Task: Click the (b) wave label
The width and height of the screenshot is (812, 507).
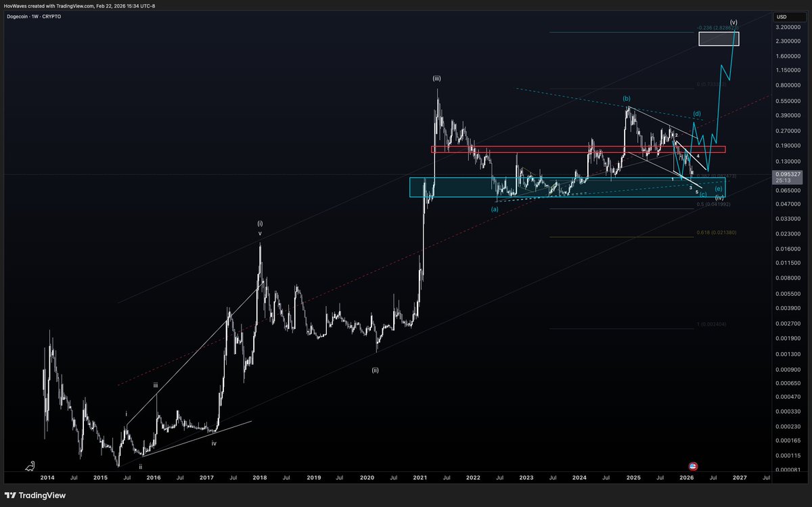Action: coord(628,99)
